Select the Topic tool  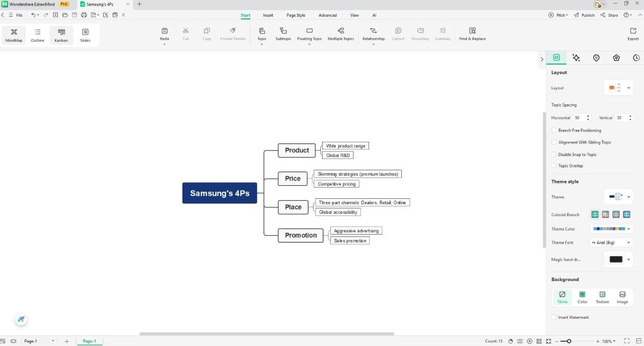pos(261,34)
